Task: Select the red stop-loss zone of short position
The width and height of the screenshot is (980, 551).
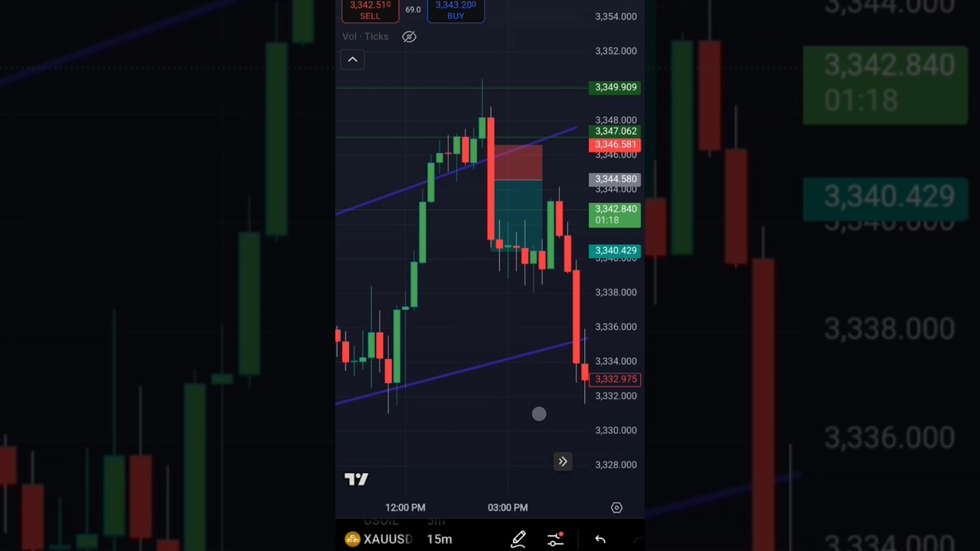Action: click(518, 162)
